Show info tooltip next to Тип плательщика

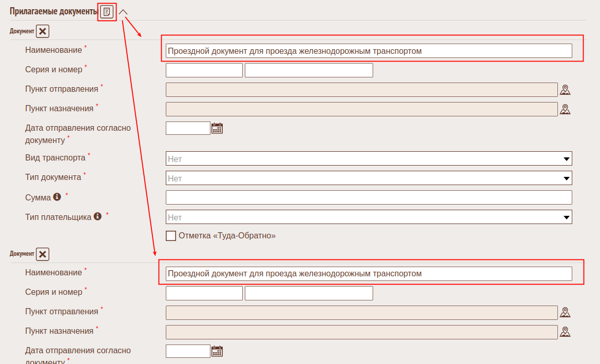coord(98,217)
